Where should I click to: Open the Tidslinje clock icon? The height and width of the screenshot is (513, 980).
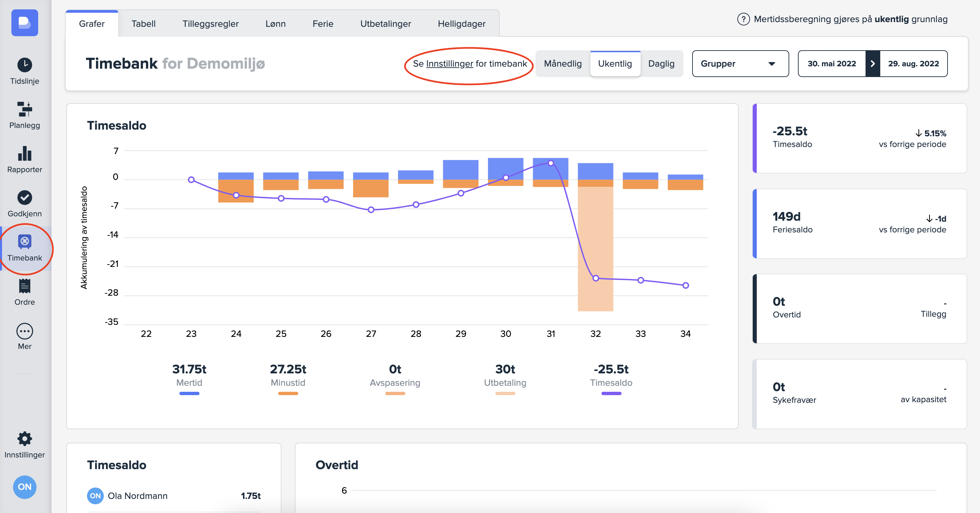pyautogui.click(x=25, y=65)
